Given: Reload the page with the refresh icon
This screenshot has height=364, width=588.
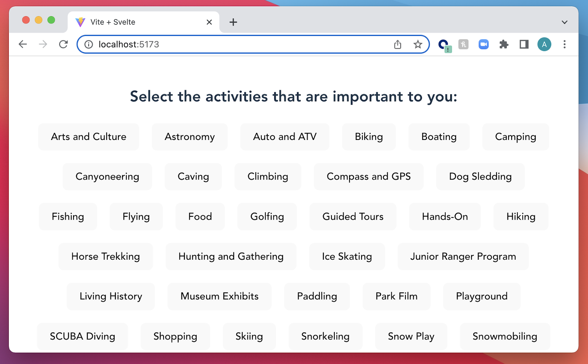Looking at the screenshot, I should tap(63, 44).
